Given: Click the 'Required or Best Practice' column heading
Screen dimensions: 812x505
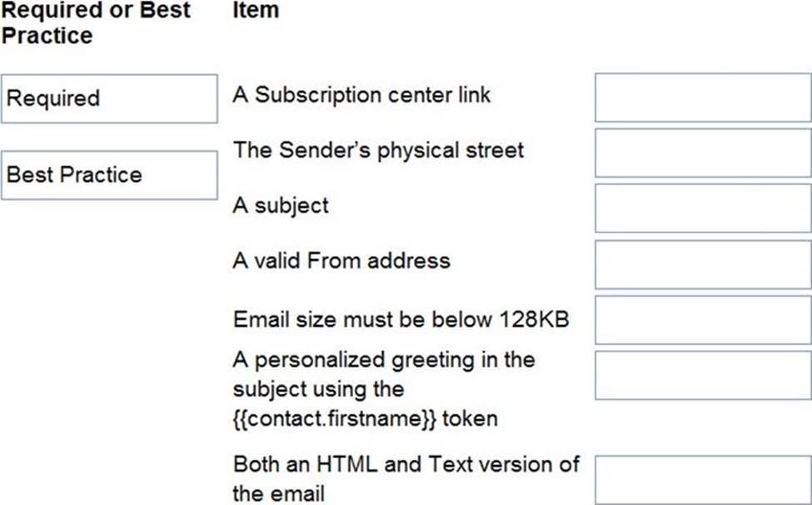Looking at the screenshot, I should [x=97, y=22].
